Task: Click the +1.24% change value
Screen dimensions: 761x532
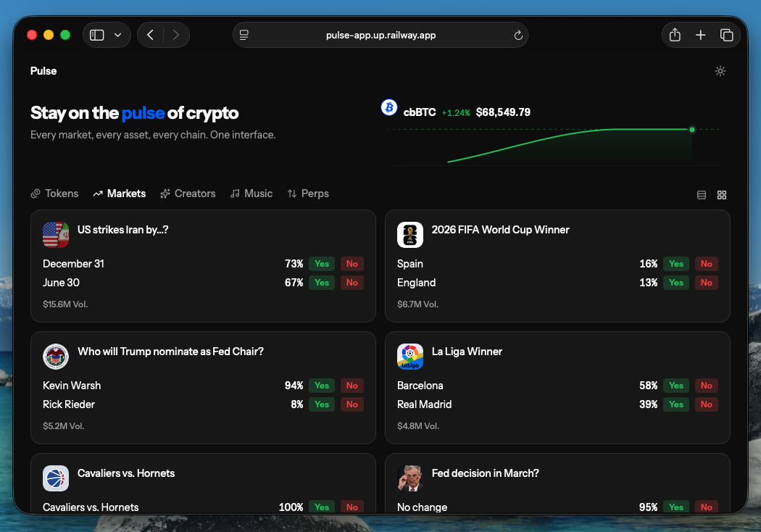Action: 456,113
